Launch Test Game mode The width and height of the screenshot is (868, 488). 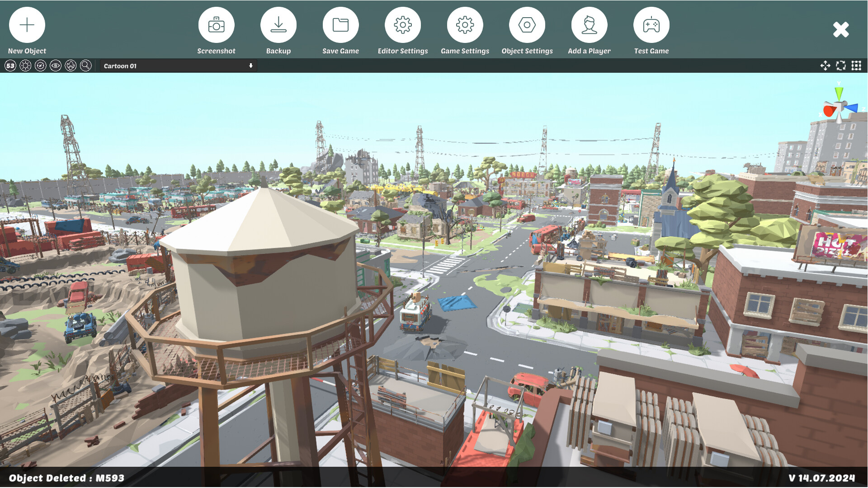(x=651, y=25)
